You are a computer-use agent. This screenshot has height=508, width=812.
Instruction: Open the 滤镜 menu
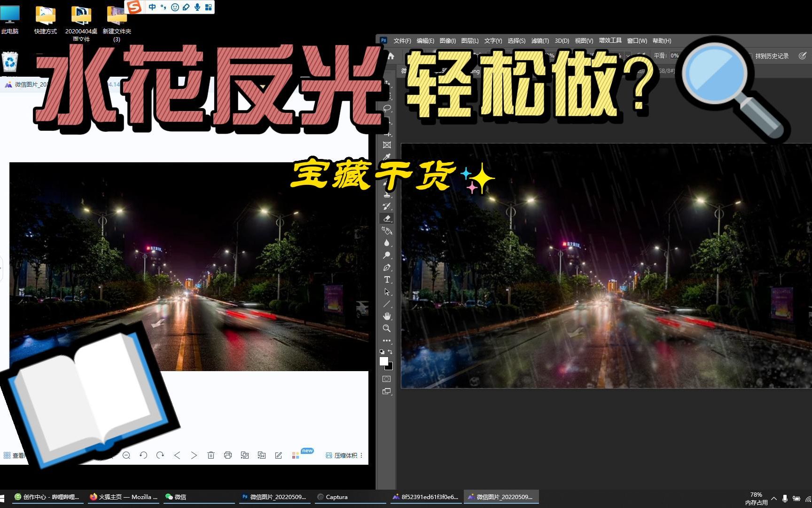coord(539,40)
